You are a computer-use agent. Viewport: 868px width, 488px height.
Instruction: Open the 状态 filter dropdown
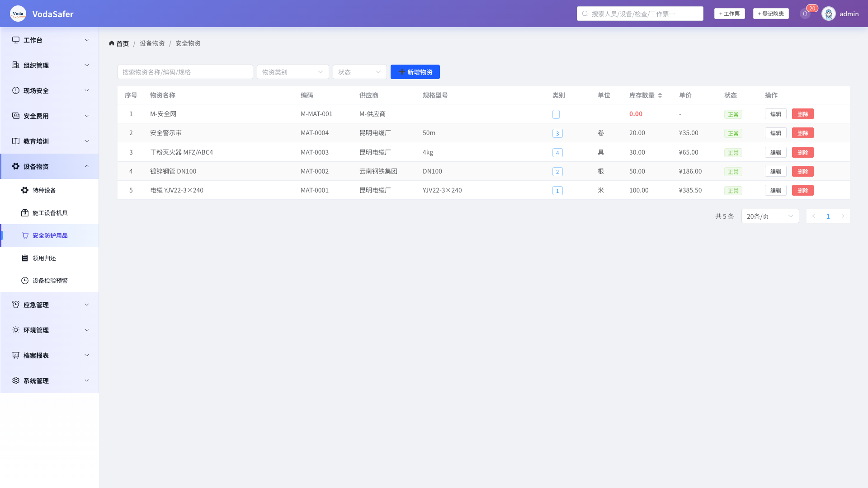tap(360, 72)
